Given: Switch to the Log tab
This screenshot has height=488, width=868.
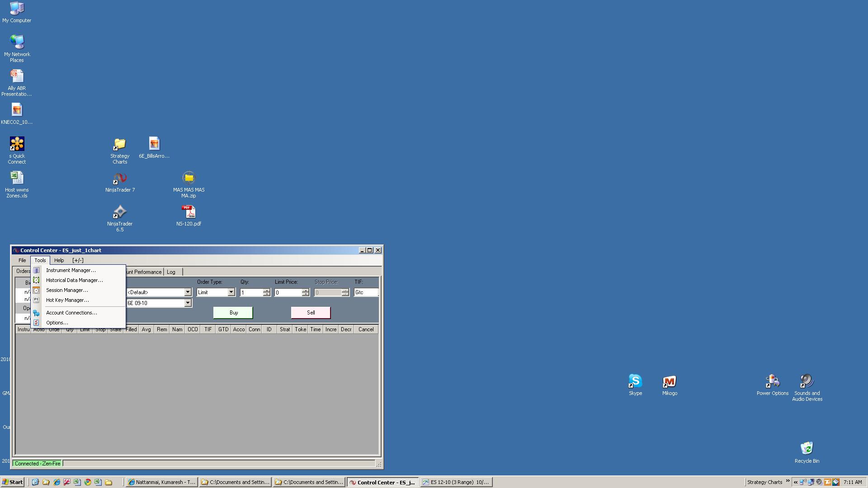Looking at the screenshot, I should pyautogui.click(x=171, y=272).
